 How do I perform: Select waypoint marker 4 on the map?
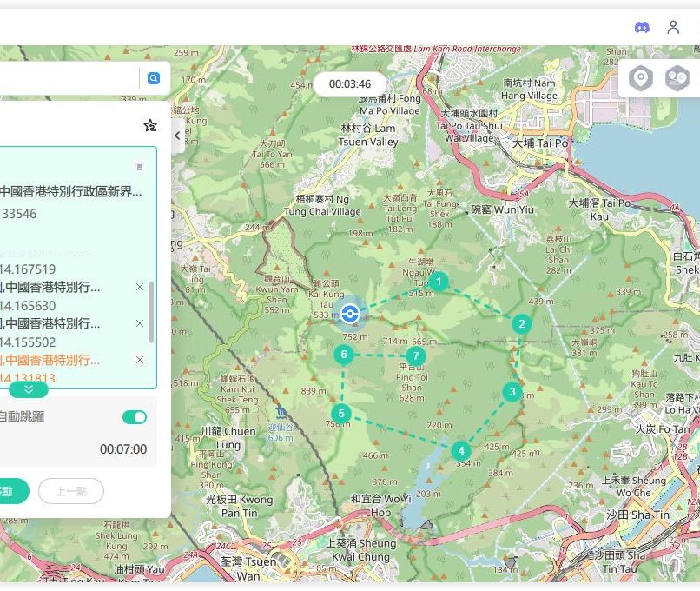460,450
